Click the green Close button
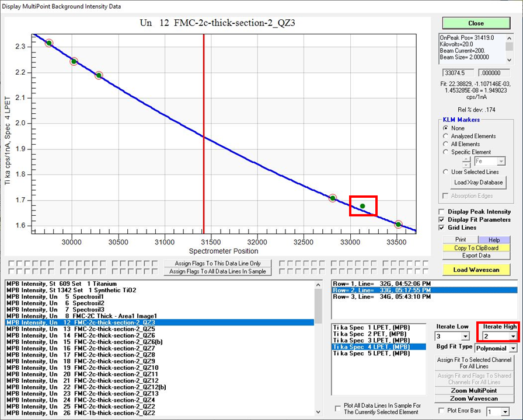This screenshot has width=523, height=420. pos(476,23)
